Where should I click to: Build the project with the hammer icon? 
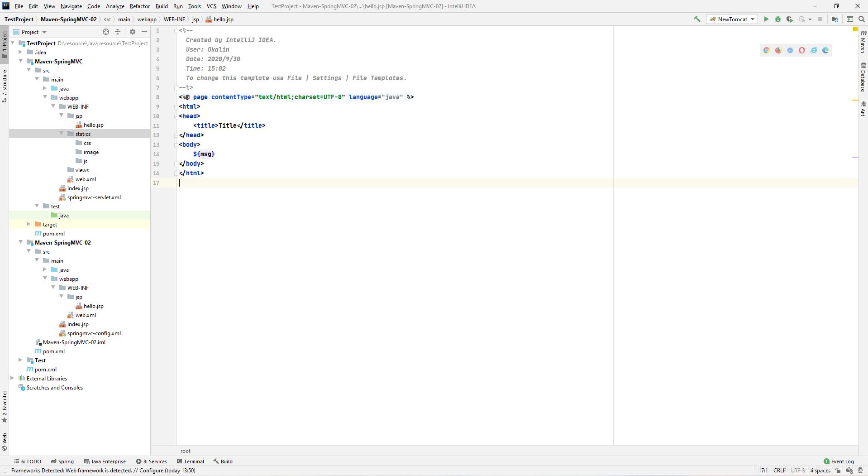697,19
